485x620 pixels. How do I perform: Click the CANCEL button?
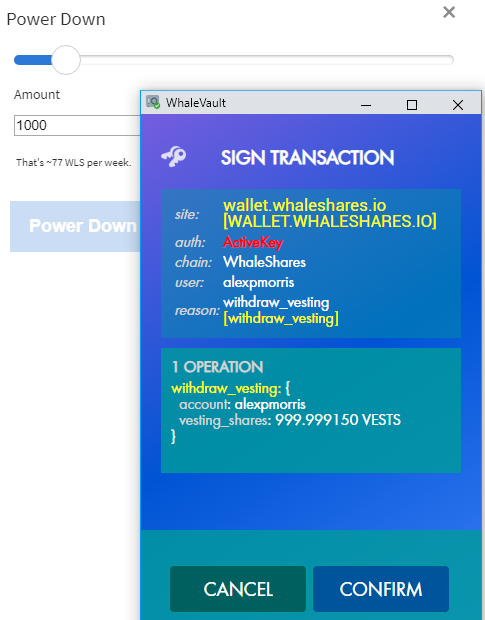(x=238, y=589)
